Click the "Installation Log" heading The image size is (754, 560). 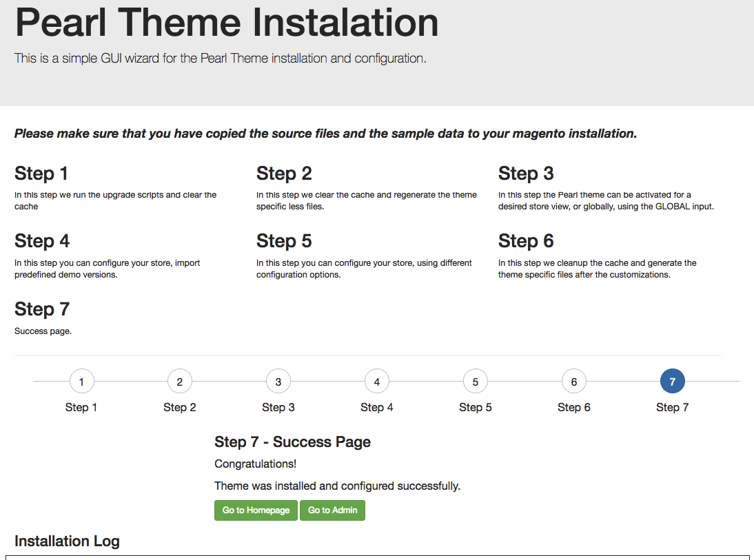point(67,541)
